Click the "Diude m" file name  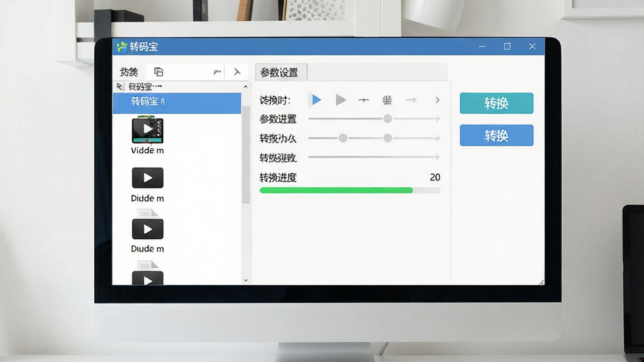[x=147, y=249]
